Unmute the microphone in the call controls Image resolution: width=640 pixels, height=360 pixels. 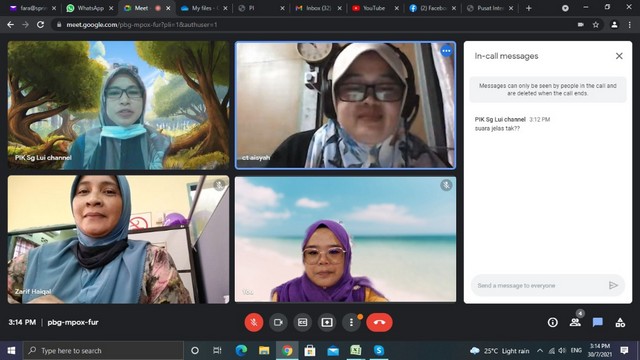(253, 322)
